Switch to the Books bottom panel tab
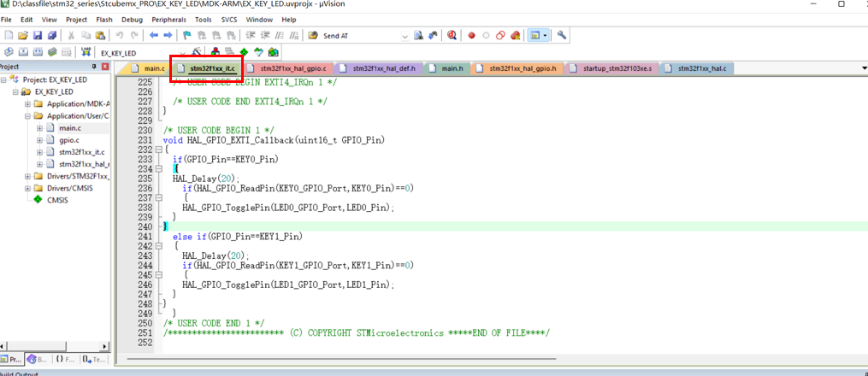 [x=38, y=360]
